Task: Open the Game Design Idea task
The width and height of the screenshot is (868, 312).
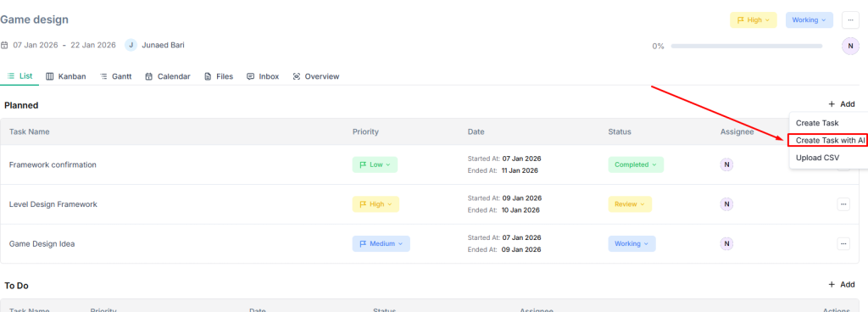Action: (42, 244)
